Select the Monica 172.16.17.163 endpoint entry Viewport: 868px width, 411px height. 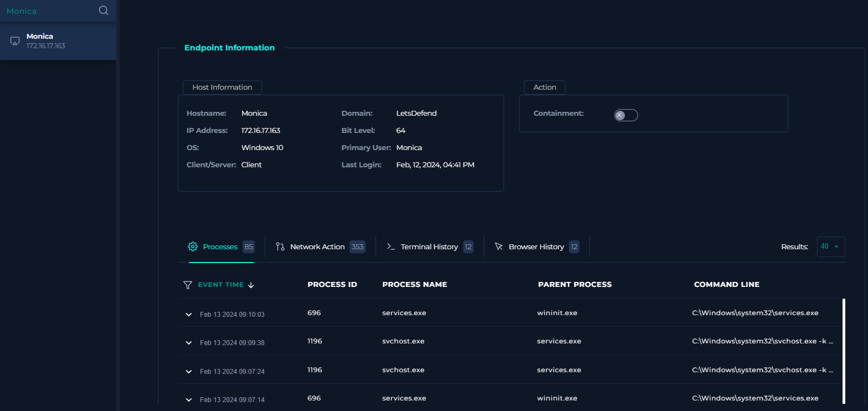(58, 40)
